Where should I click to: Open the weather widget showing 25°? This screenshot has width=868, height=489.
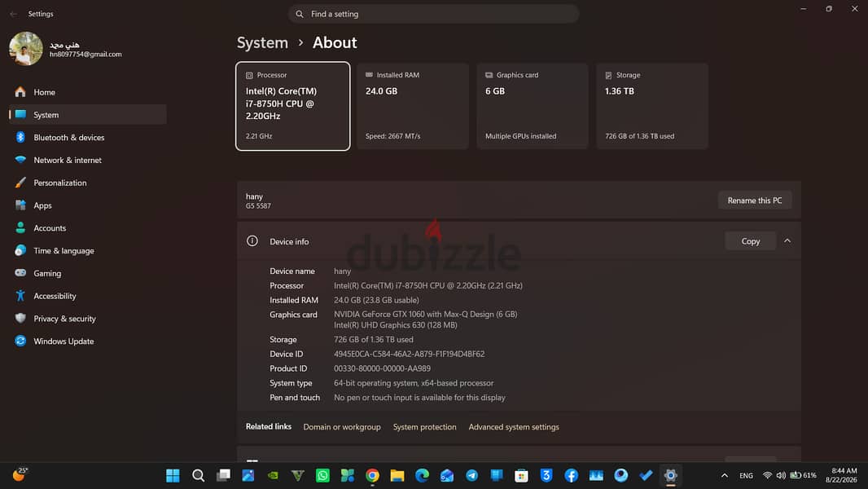coord(20,474)
